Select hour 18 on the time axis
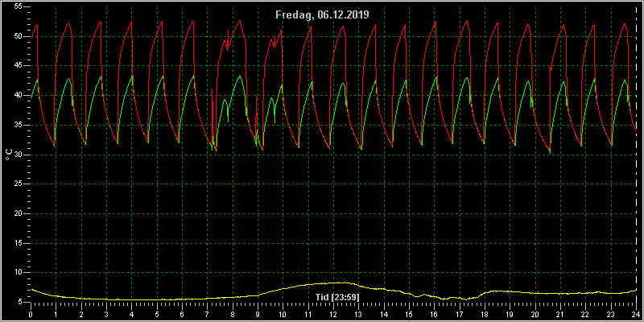The width and height of the screenshot is (644, 322). [x=485, y=314]
